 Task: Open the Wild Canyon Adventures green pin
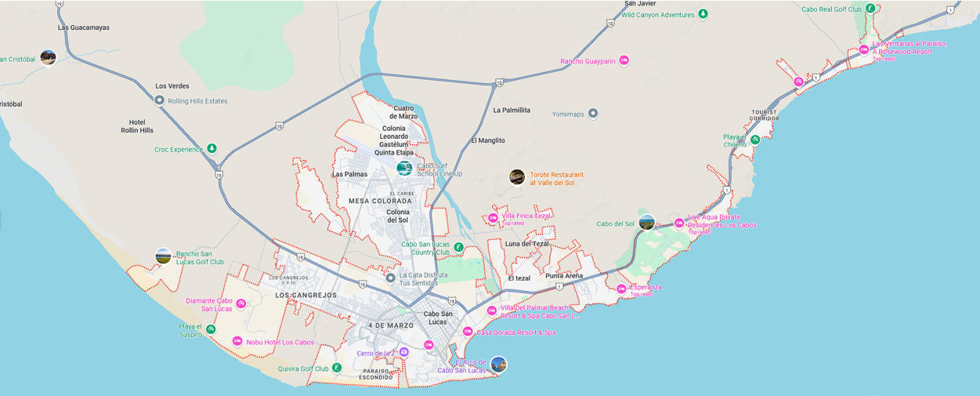point(703,14)
